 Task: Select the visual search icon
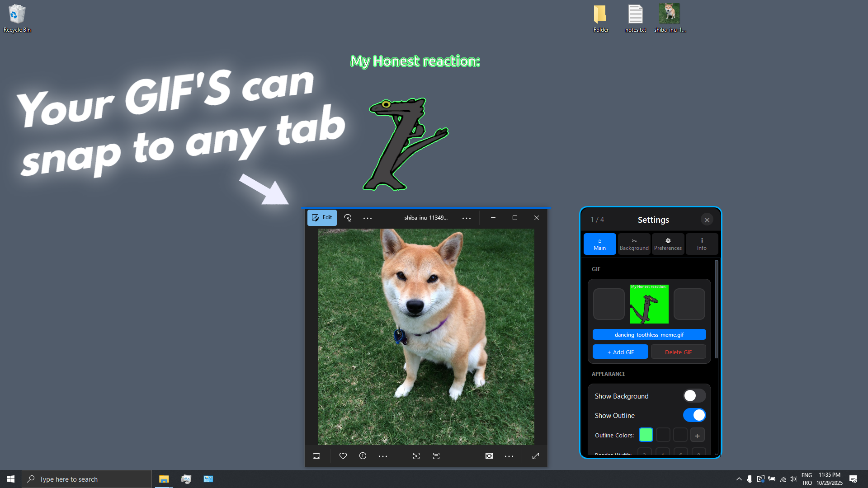(416, 456)
